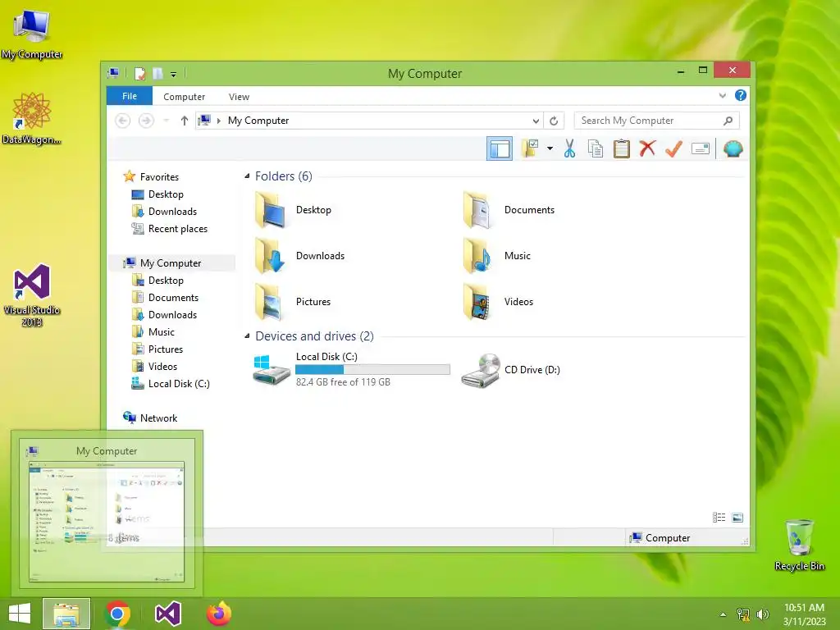Click the blue Help question mark icon
The width and height of the screenshot is (840, 630).
741,95
